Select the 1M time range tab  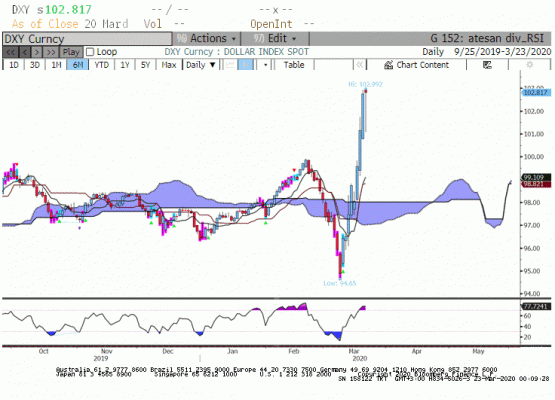tap(56, 65)
